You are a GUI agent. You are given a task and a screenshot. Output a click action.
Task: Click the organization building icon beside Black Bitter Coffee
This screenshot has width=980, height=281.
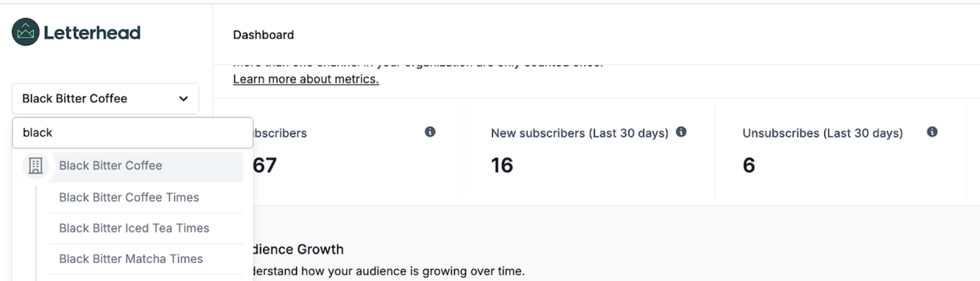(35, 166)
